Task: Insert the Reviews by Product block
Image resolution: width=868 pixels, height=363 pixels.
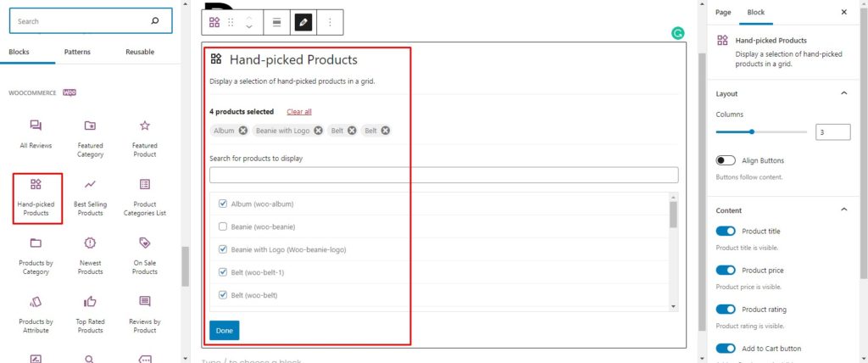Action: click(144, 315)
